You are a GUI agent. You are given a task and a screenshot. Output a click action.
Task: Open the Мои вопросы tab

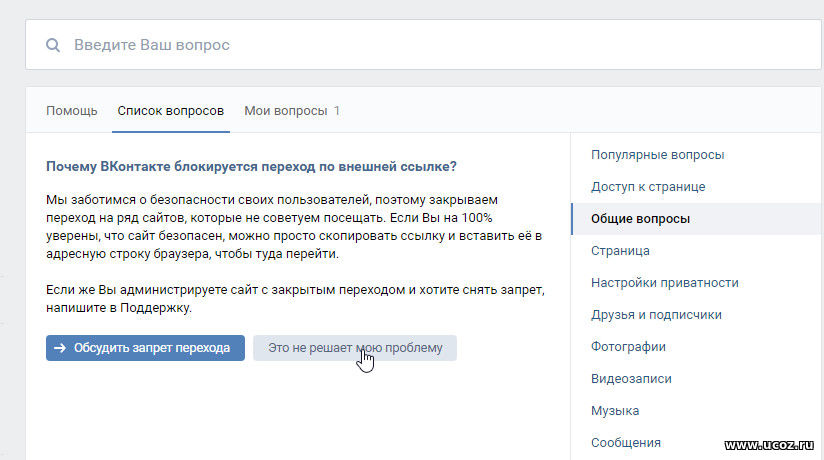pyautogui.click(x=292, y=111)
